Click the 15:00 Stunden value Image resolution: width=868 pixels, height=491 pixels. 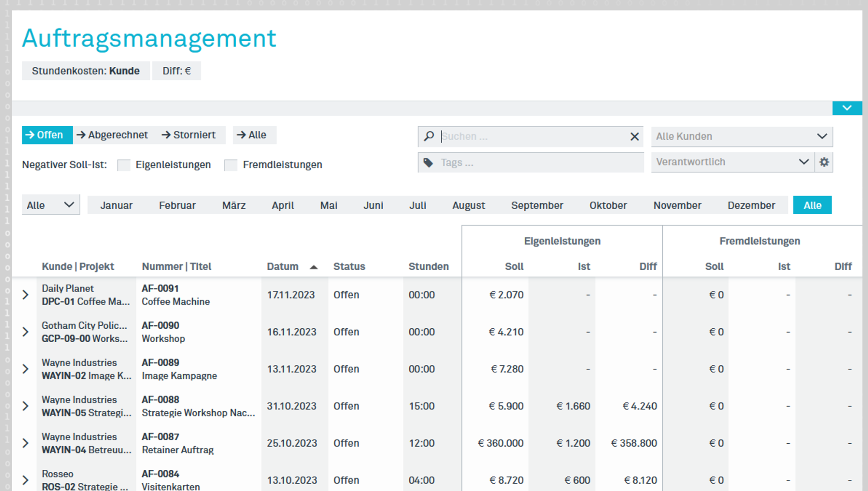pos(421,406)
